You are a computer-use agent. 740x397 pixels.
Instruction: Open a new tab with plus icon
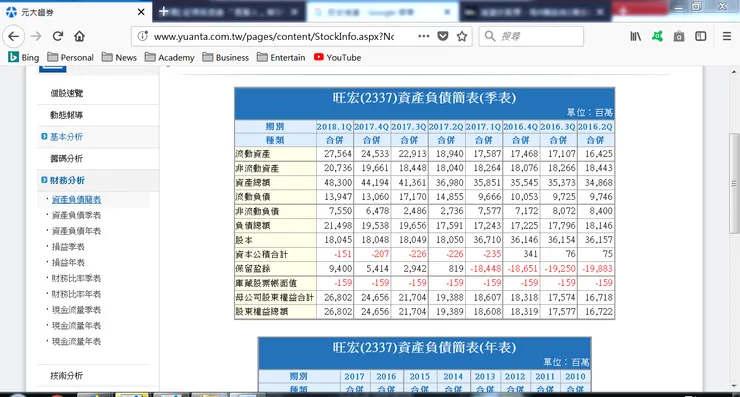(x=163, y=11)
